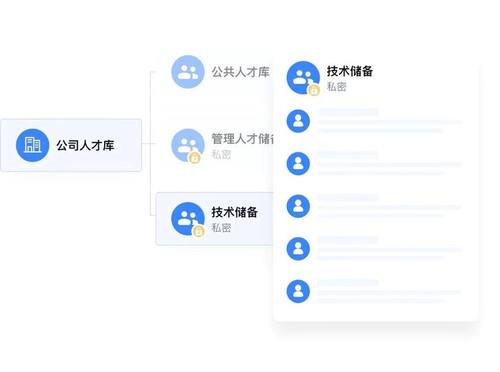This screenshot has width=500, height=372.
Task: Click the 技术储备 panel title
Action: tap(350, 71)
